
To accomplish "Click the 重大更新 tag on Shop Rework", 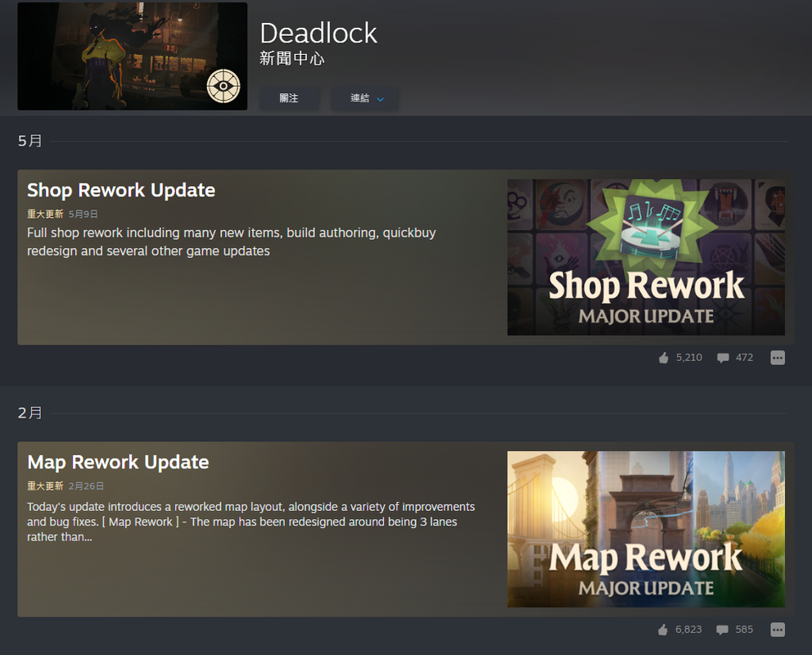I will 45,214.
